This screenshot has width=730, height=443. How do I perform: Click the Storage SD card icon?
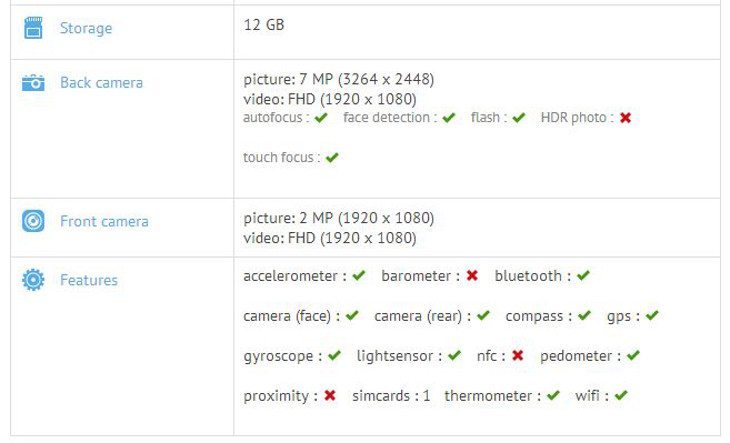(33, 27)
